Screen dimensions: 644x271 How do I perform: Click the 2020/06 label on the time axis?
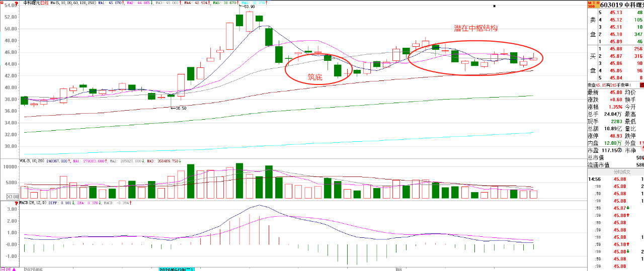pos(34,269)
